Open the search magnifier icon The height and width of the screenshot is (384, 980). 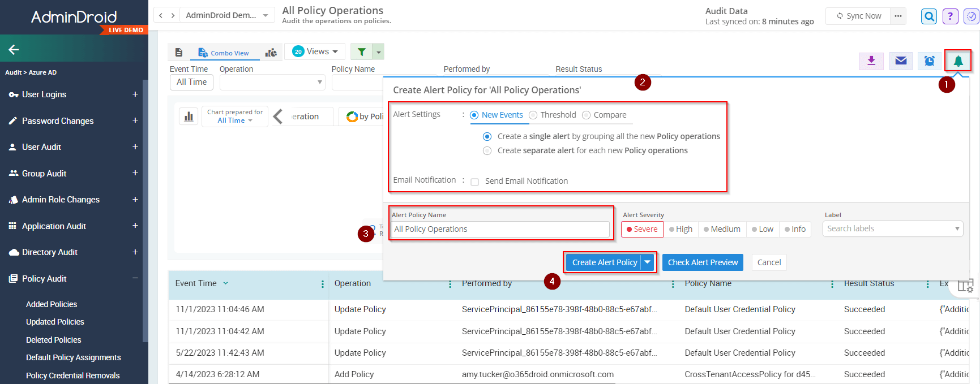click(x=929, y=16)
